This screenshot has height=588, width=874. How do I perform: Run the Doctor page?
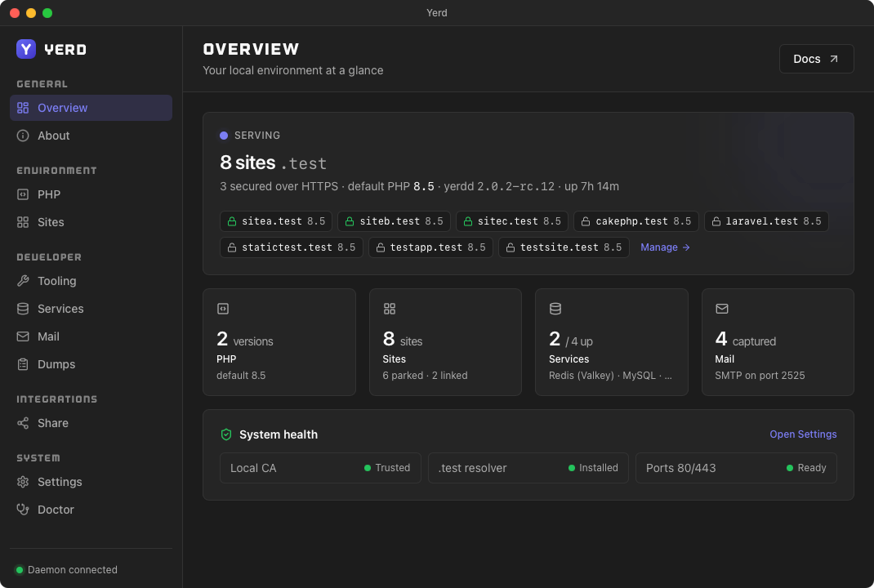(x=91, y=510)
